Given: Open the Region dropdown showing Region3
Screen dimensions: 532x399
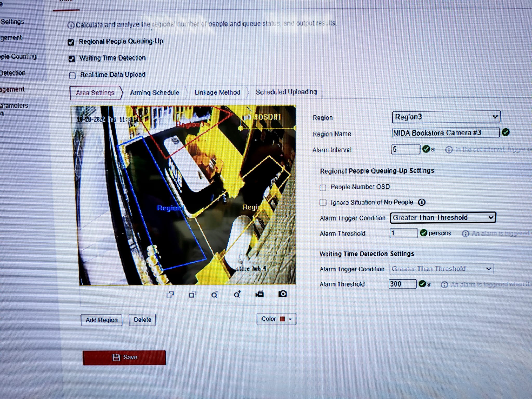Looking at the screenshot, I should coord(446,117).
